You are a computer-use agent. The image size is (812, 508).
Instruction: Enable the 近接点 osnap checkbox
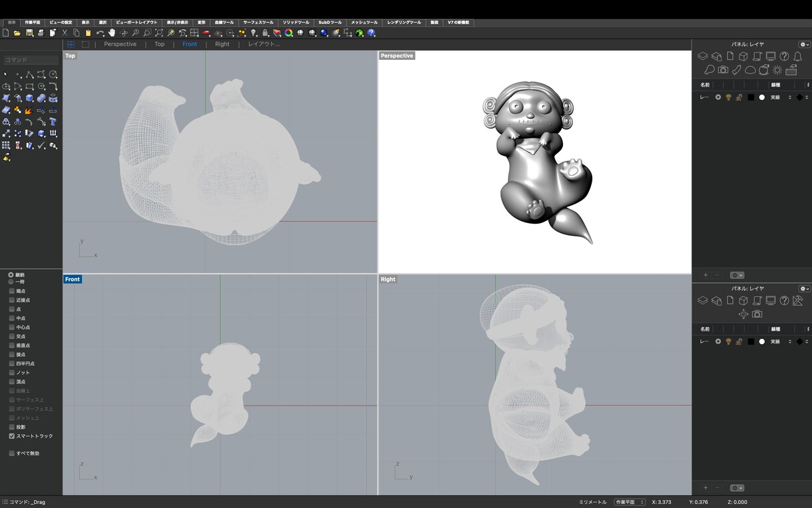point(11,300)
